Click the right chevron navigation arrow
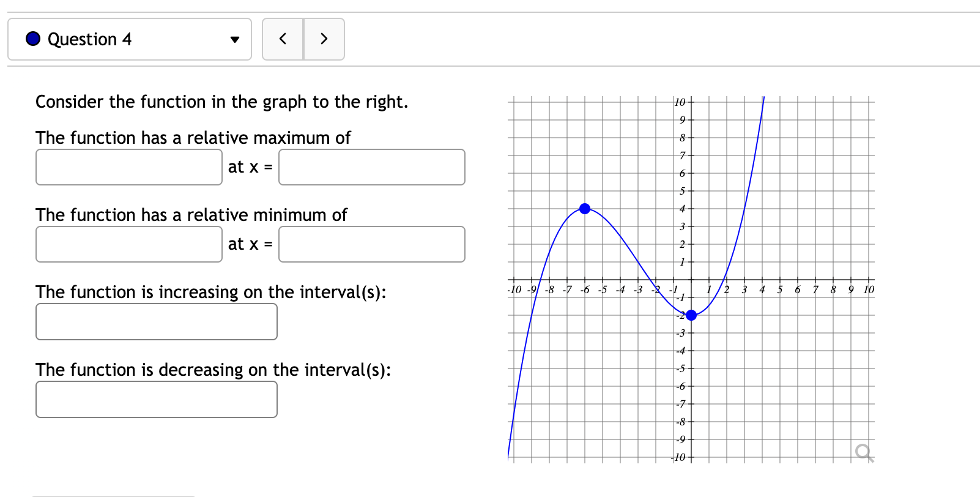Viewport: 980px width, 497px height. click(x=324, y=39)
